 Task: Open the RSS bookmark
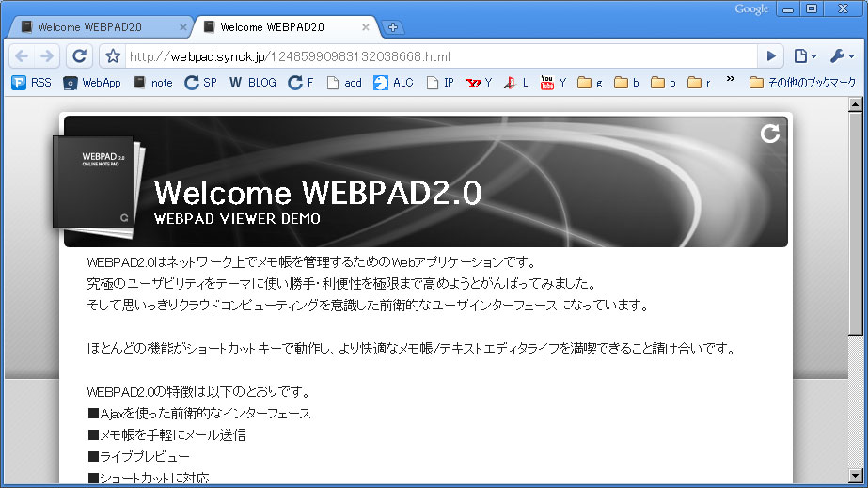coord(31,83)
